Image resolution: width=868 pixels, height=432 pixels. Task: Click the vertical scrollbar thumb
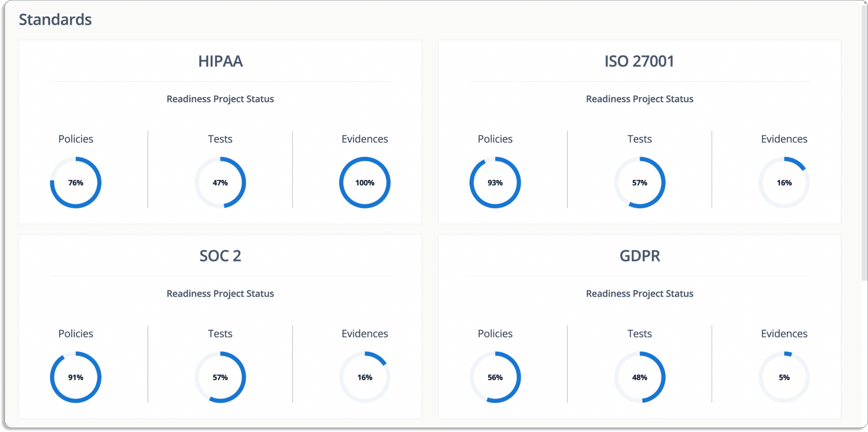[865, 142]
